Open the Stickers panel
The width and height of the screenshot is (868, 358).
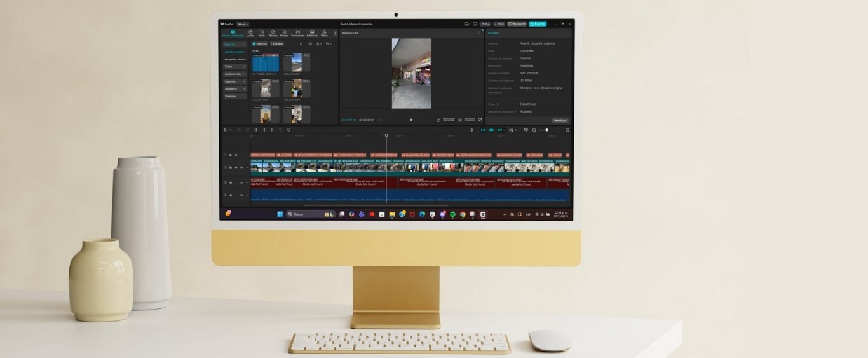tap(273, 33)
